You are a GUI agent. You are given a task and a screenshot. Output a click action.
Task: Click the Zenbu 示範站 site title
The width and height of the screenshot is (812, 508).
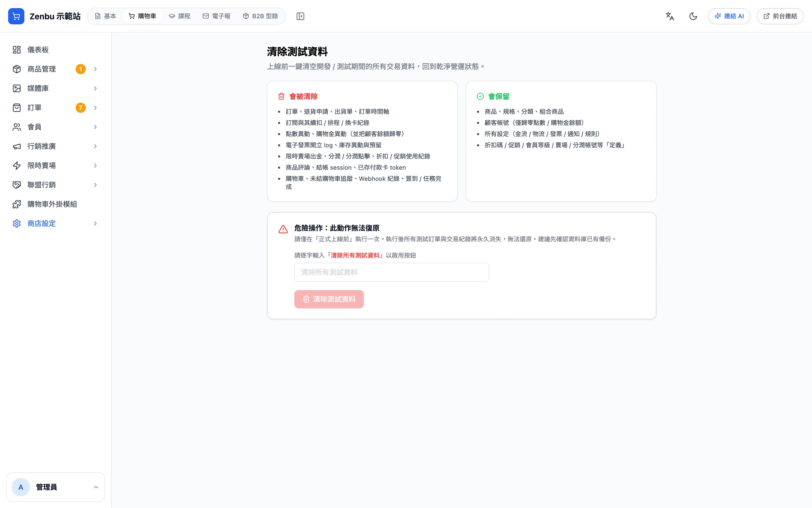[55, 16]
